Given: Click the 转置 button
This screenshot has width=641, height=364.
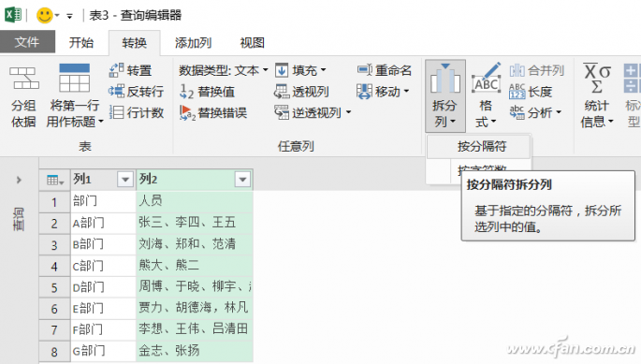Looking at the screenshot, I should (x=131, y=70).
